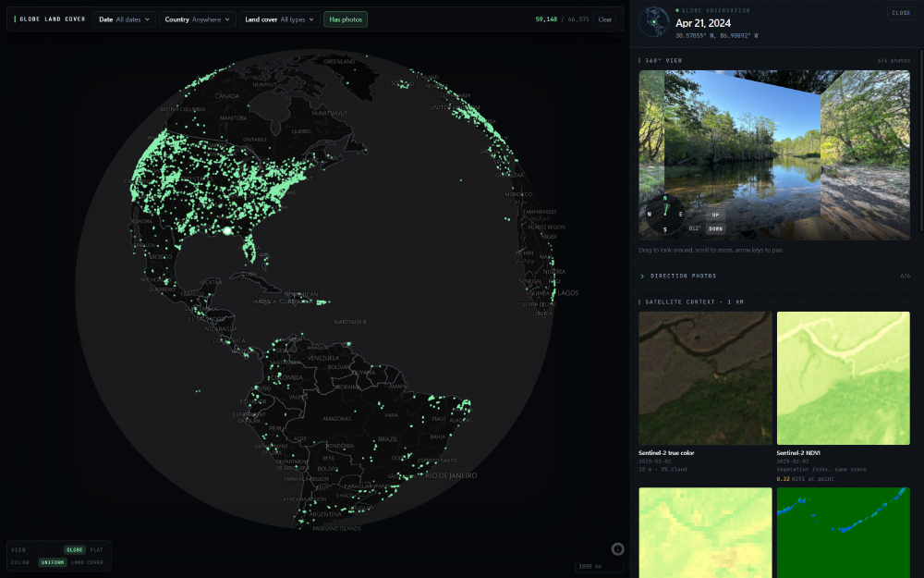This screenshot has width=924, height=578.
Task: Click the MARTINIQUE map label
Action: (350, 322)
